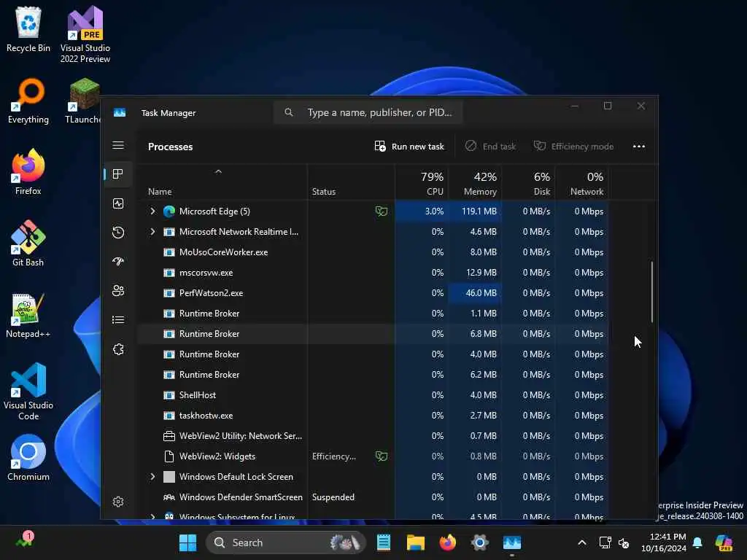
Task: Expand Microsoft Network Realtime process group
Action: point(152,231)
